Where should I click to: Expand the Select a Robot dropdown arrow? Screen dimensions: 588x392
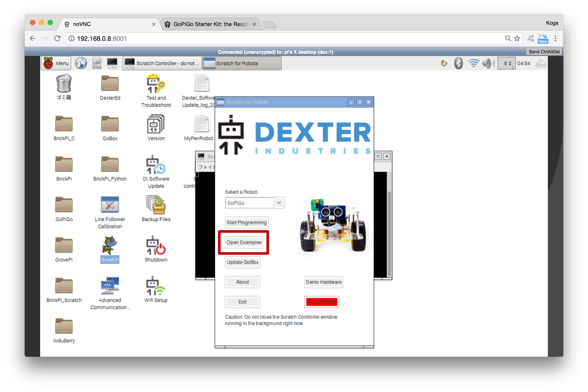279,203
